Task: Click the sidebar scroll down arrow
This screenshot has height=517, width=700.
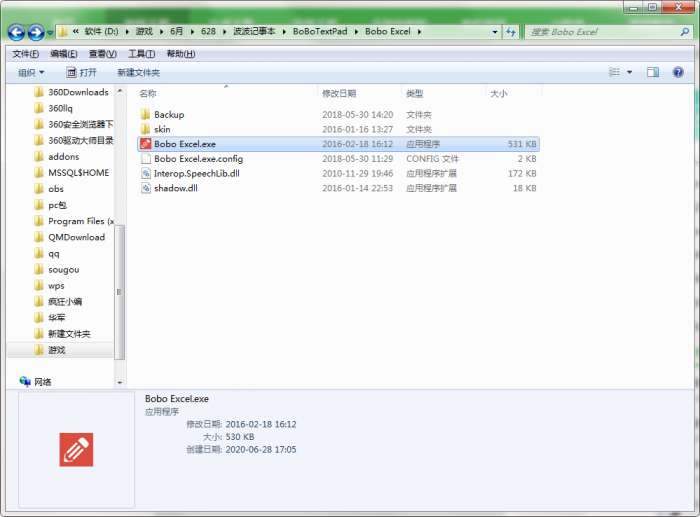Action: pos(120,383)
